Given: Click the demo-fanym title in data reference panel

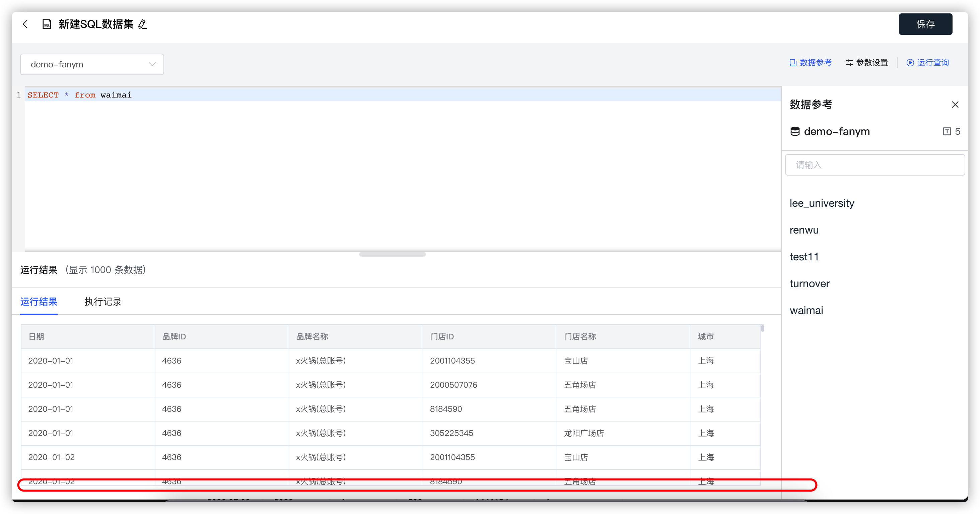Looking at the screenshot, I should click(x=837, y=132).
